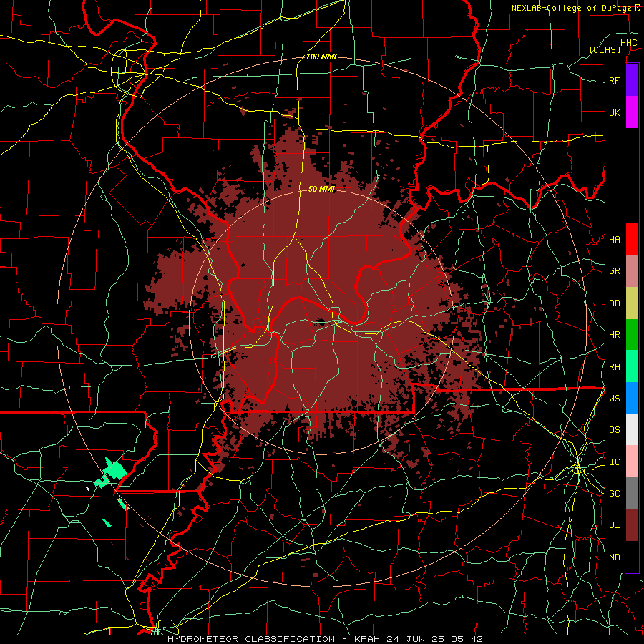Click the RF purple legend swatch

pos(632,80)
